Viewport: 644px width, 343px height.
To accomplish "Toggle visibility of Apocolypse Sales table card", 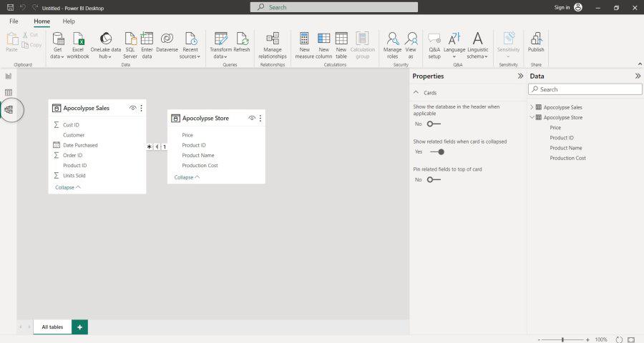I will [132, 108].
